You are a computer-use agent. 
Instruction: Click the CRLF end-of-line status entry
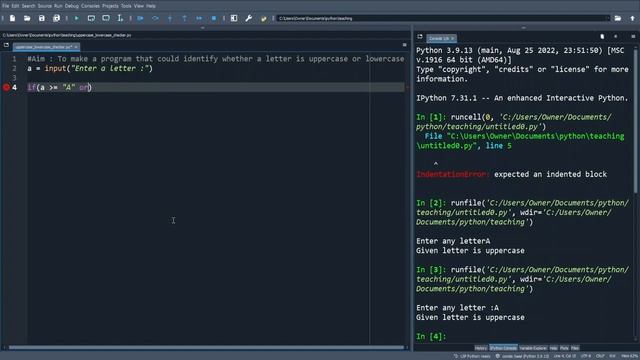600,356
